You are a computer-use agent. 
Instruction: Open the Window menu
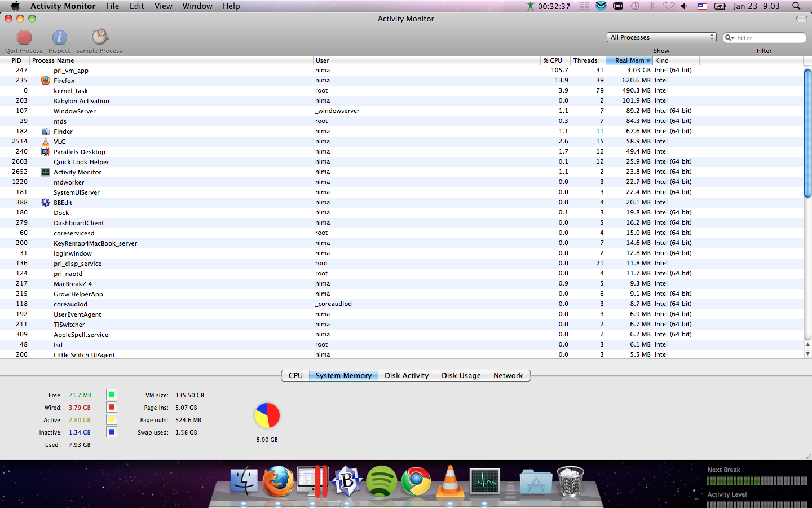click(197, 6)
